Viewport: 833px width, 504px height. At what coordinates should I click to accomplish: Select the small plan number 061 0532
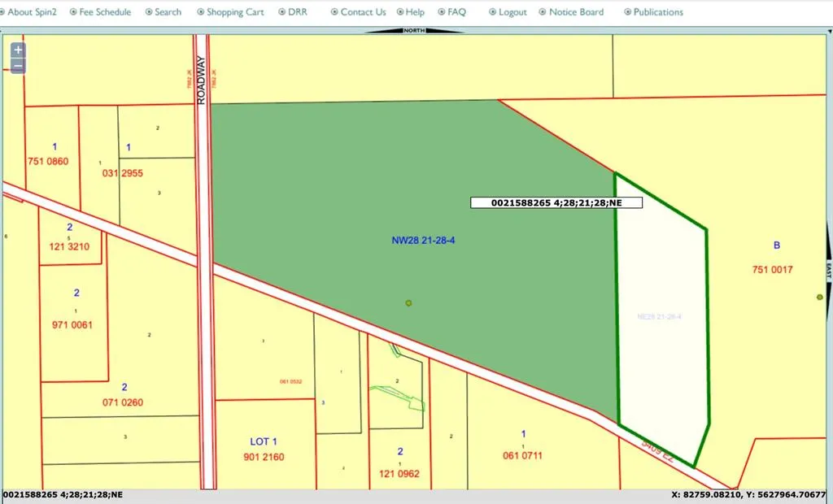[x=291, y=381]
